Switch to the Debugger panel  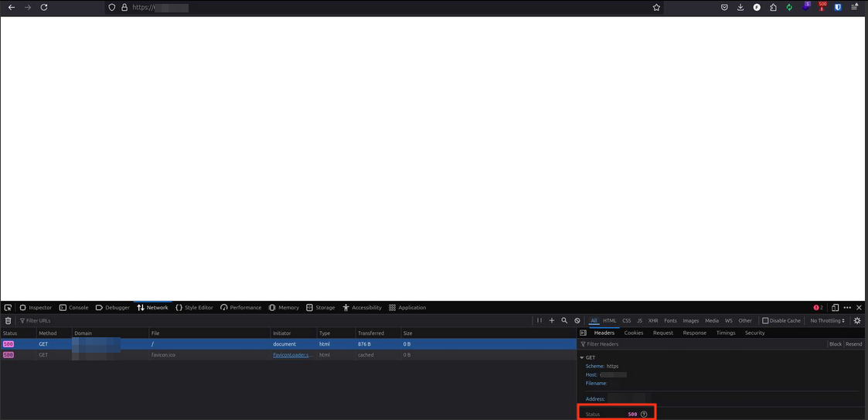(113, 308)
